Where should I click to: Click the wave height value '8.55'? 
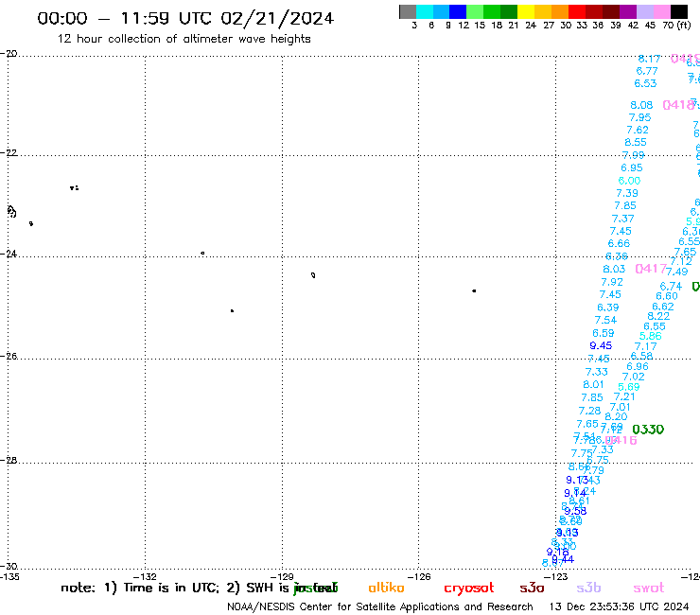[x=636, y=143]
